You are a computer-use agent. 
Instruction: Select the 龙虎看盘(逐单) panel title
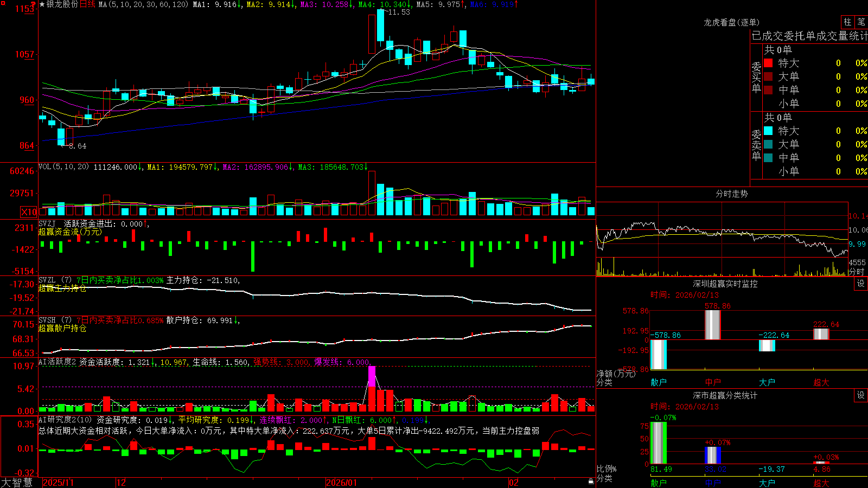coord(731,22)
